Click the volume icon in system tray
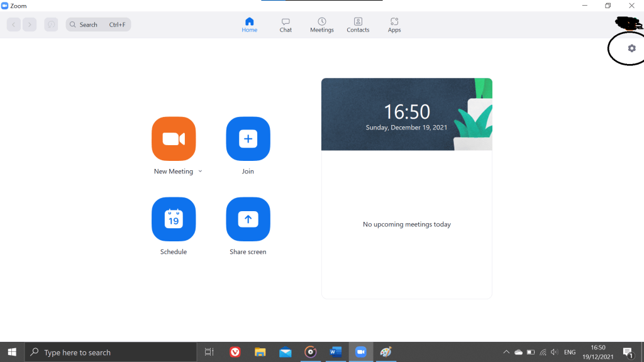This screenshot has width=644, height=362. click(x=554, y=352)
